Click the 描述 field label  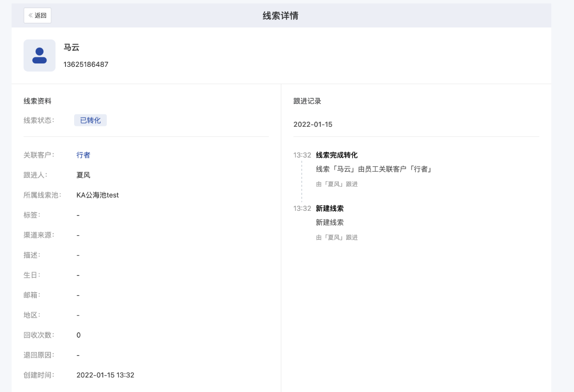click(32, 255)
